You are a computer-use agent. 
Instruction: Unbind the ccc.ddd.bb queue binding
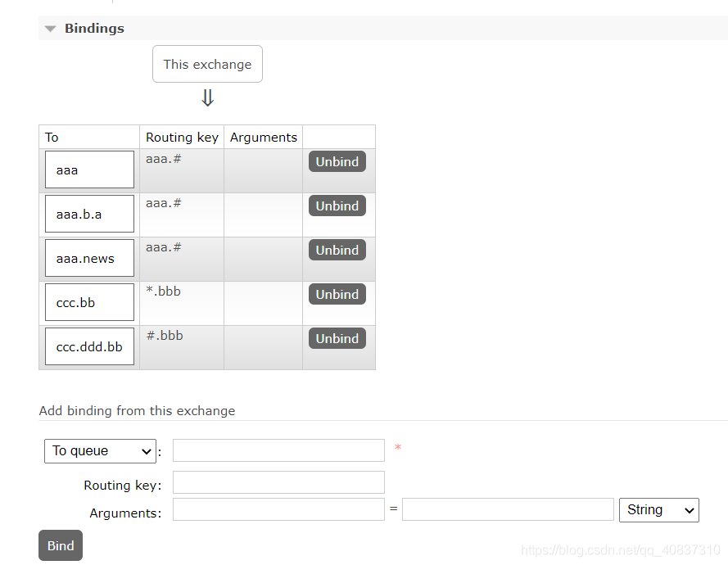click(337, 338)
